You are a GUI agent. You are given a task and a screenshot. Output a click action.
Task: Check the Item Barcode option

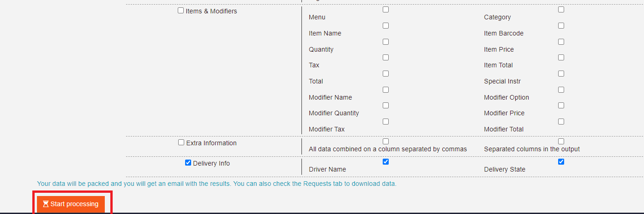coord(561,25)
